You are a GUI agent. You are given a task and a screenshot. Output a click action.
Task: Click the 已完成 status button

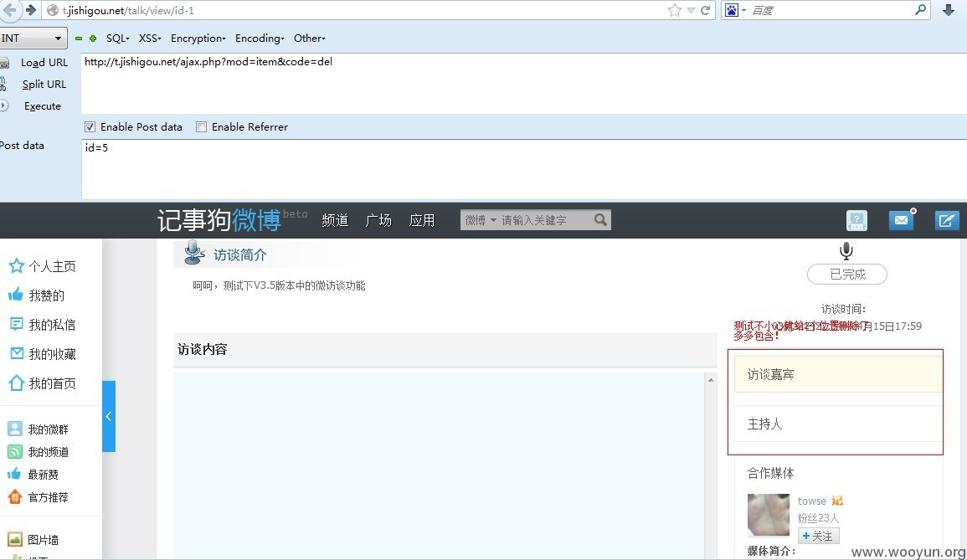tap(846, 275)
